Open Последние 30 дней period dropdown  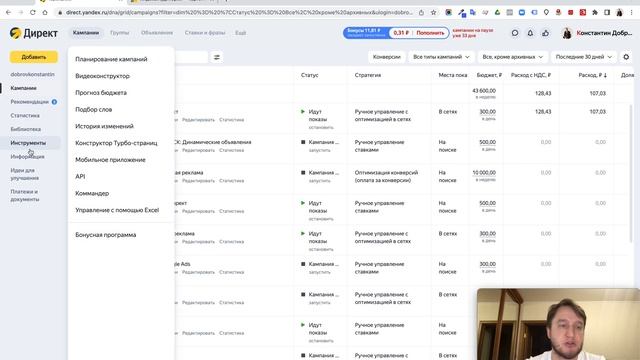point(584,57)
